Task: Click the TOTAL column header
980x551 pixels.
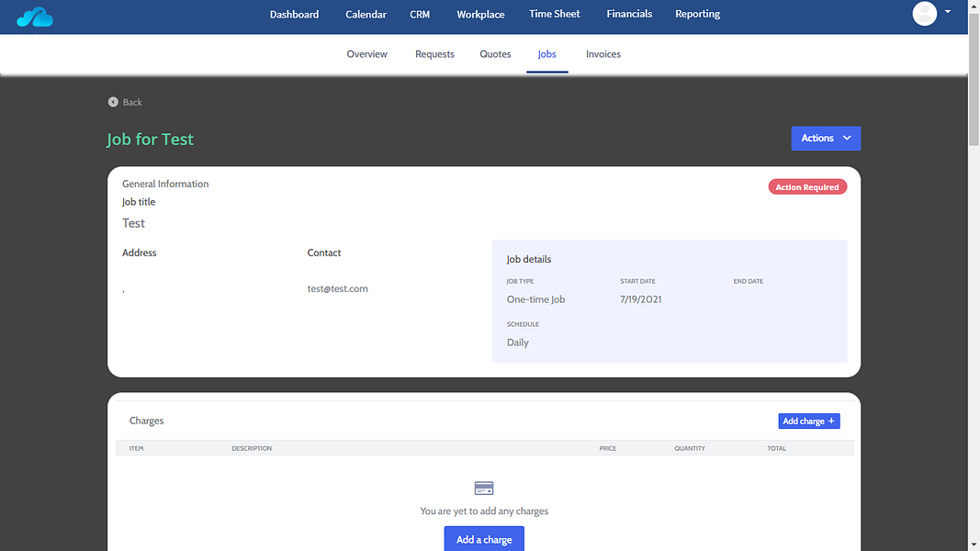Action: pos(776,448)
